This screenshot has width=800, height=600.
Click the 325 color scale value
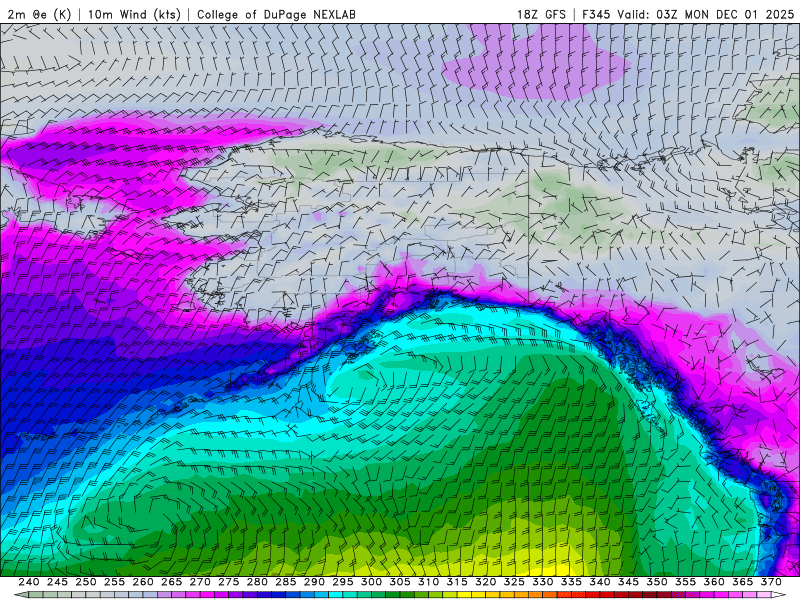point(514,582)
